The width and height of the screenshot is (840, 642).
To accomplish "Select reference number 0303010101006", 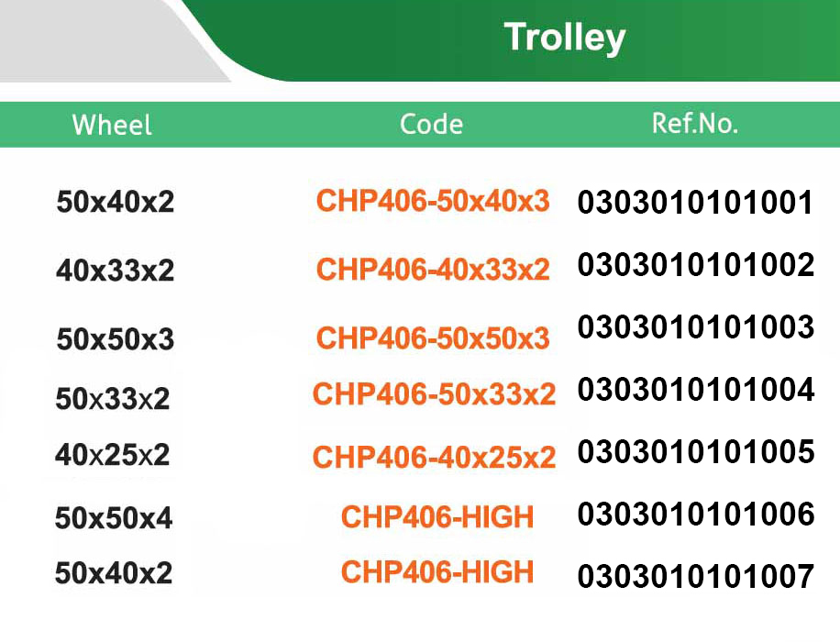I will [x=695, y=515].
